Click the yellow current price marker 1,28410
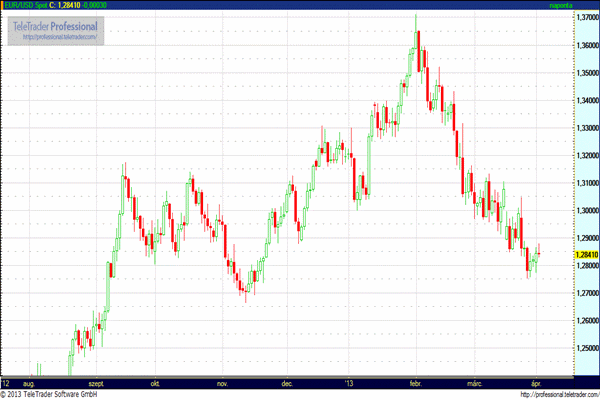The height and width of the screenshot is (400, 600). point(584,255)
